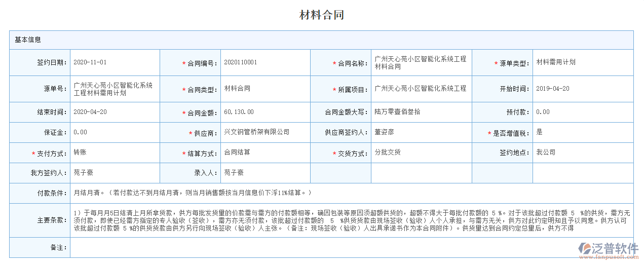Click the 泛普软件 logo icon
The width and height of the screenshot is (644, 265).
(x=585, y=248)
